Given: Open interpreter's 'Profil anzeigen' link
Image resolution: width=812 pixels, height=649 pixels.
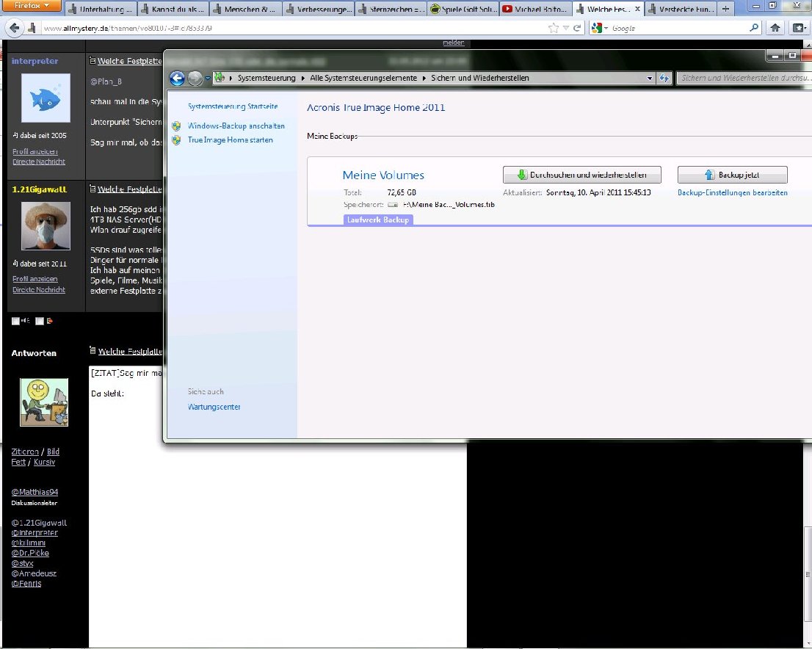Looking at the screenshot, I should pos(35,151).
